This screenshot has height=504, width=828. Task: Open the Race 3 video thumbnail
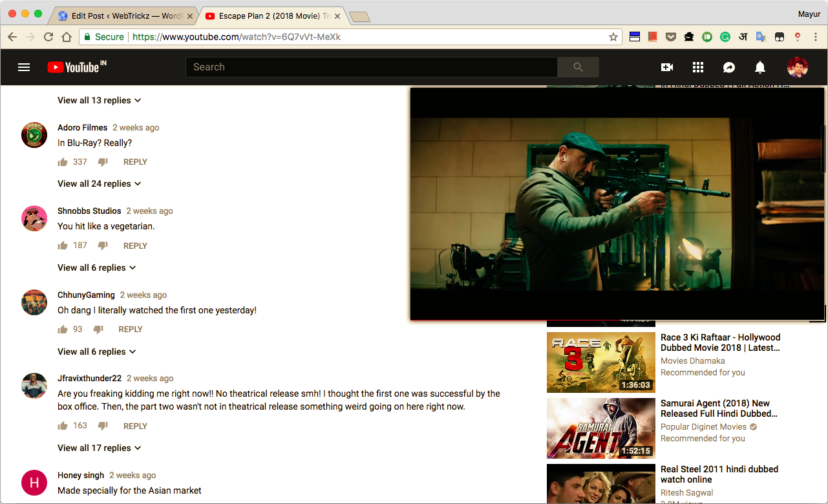(600, 362)
